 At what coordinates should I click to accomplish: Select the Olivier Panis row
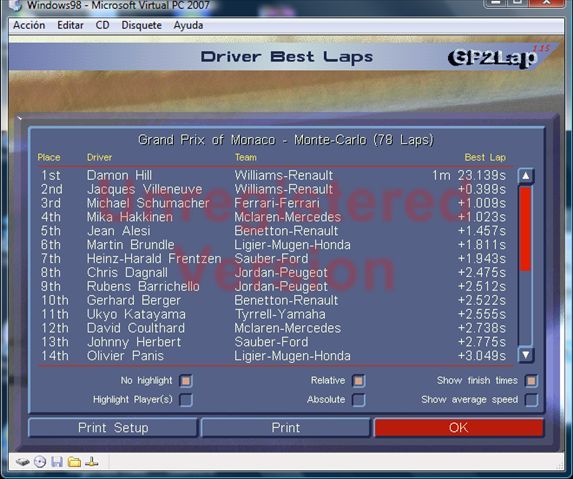[273, 356]
